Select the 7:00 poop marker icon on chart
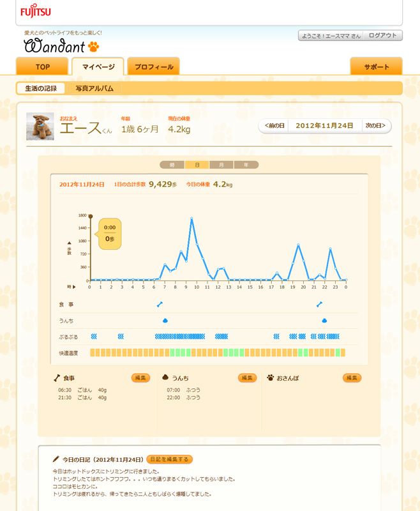The image size is (420, 511). pyautogui.click(x=165, y=320)
